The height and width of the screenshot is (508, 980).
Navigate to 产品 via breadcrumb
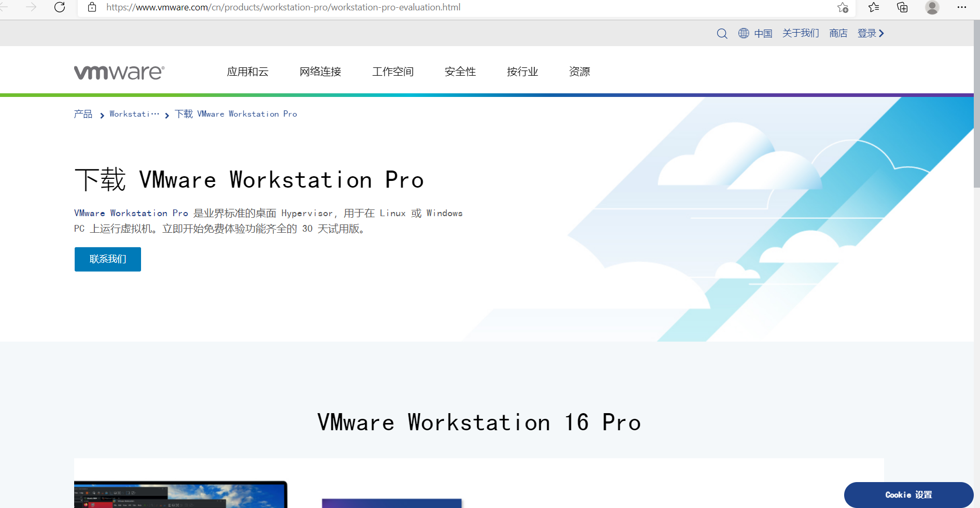(82, 114)
